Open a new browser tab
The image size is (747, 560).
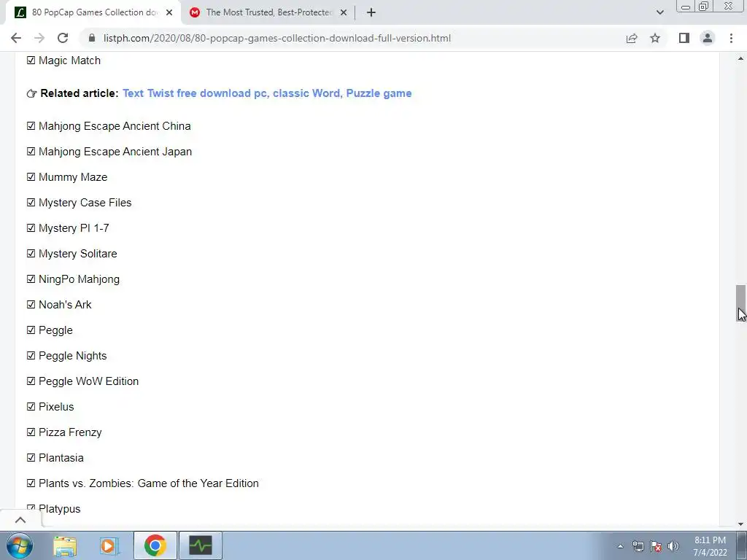point(371,12)
